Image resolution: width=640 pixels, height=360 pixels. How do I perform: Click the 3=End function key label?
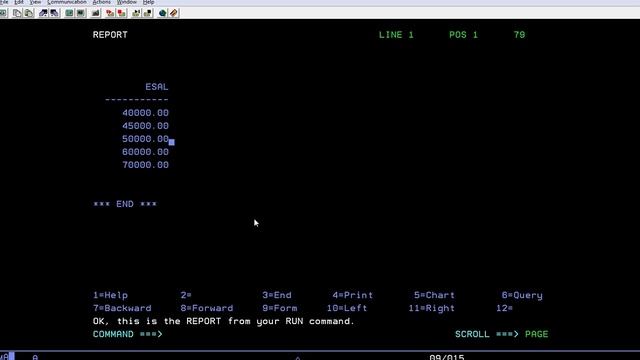coord(277,295)
